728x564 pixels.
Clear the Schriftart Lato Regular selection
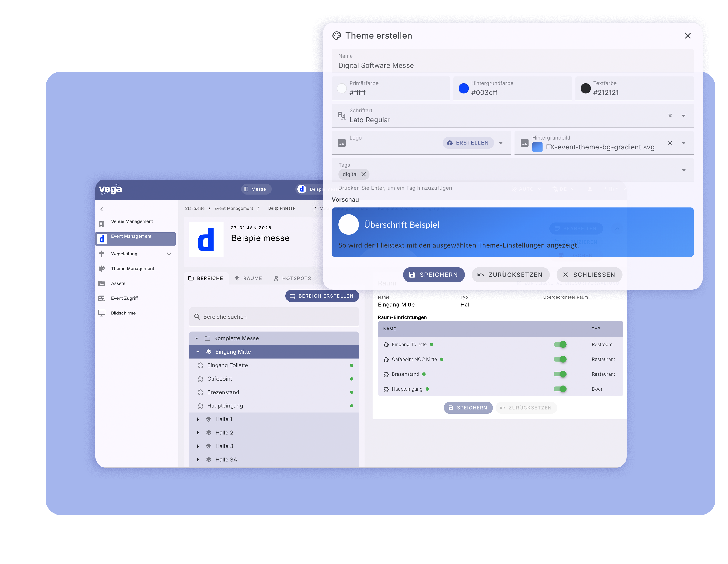[x=670, y=116]
